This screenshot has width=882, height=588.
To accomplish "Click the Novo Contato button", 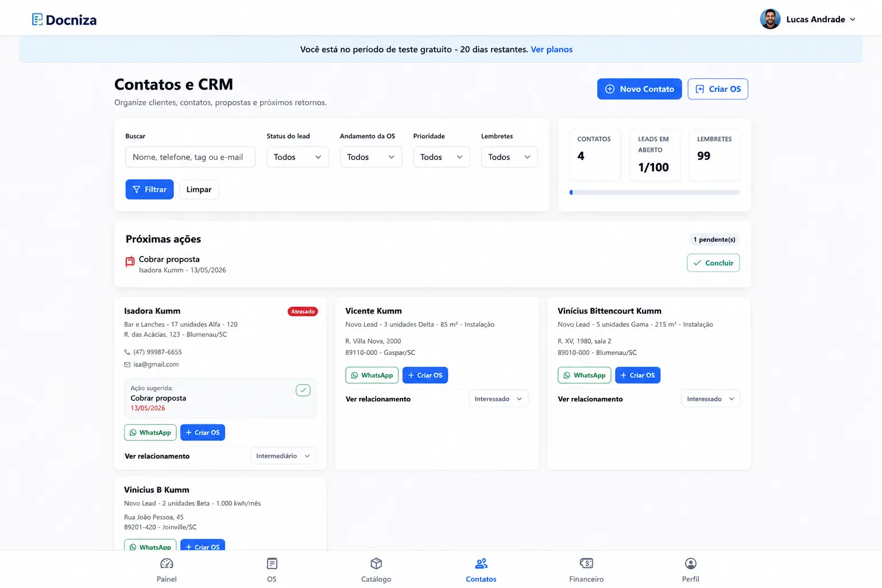I will 640,89.
